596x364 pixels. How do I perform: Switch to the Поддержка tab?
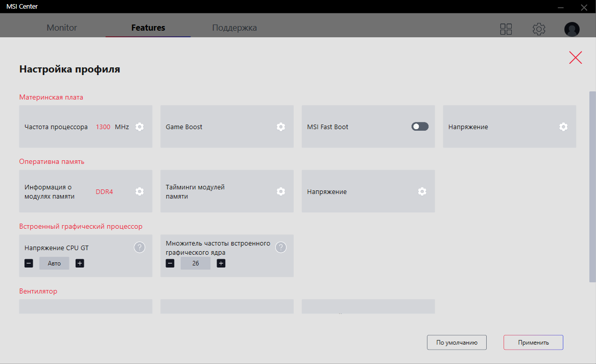234,28
